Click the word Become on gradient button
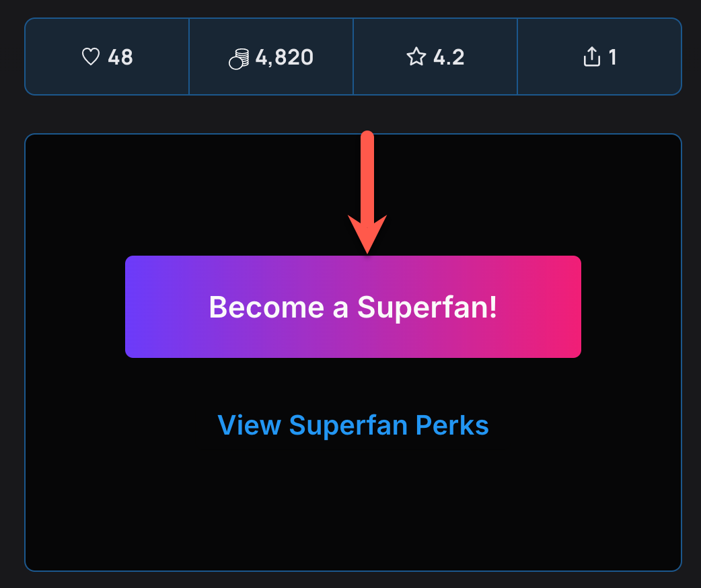701x588 pixels. coord(257,307)
